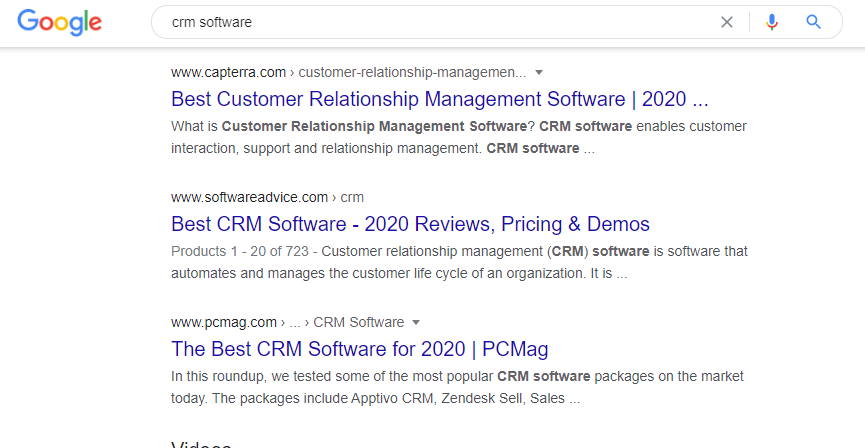Screen dimensions: 865x448
Task: Expand pcmag.com result options arrow
Action: pyautogui.click(x=417, y=322)
